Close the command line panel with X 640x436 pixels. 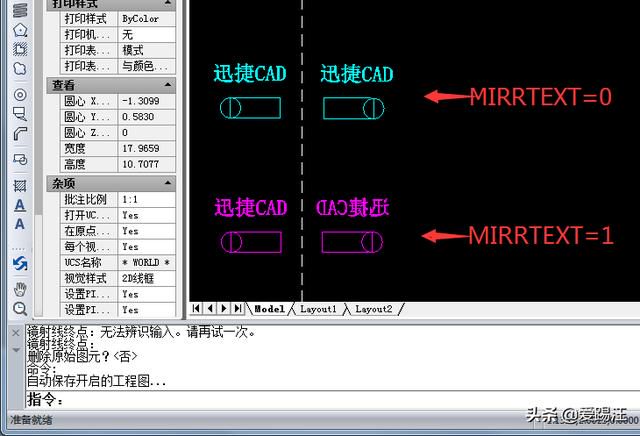pos(16,333)
